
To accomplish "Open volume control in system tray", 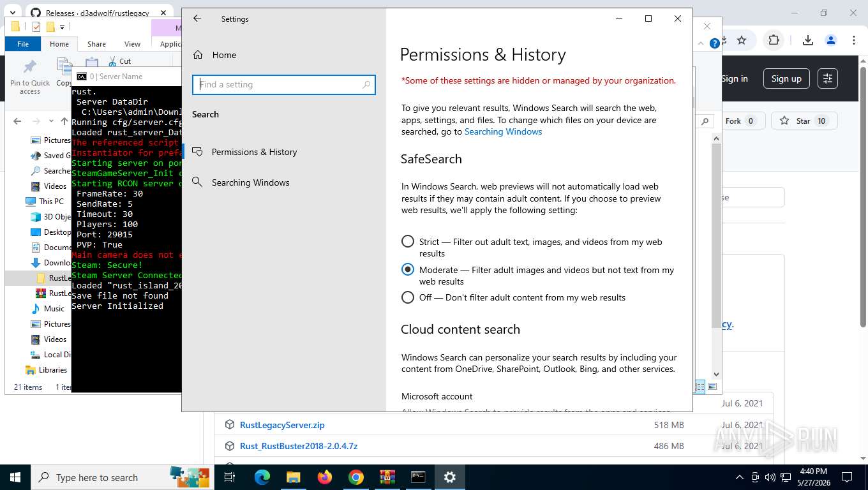I will [770, 477].
